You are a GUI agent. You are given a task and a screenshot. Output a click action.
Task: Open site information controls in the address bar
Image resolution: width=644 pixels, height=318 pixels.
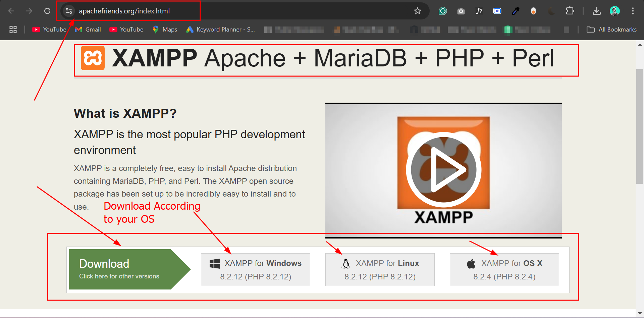tap(69, 10)
